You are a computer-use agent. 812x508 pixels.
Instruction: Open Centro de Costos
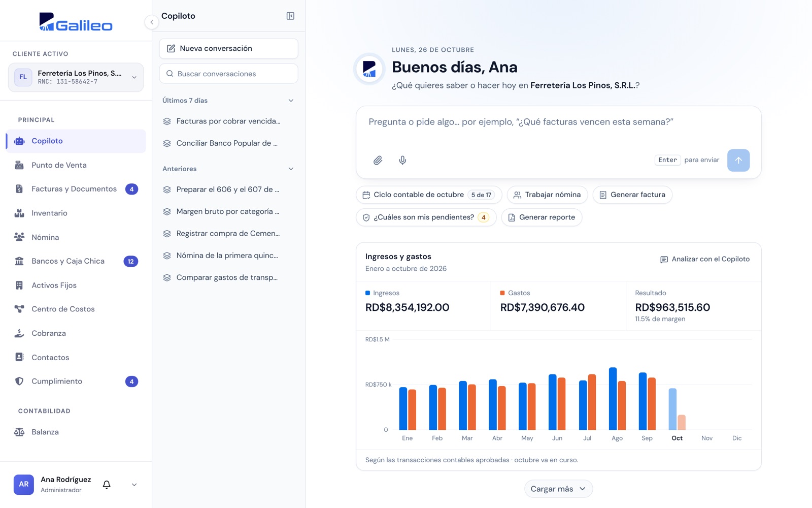pos(76,309)
